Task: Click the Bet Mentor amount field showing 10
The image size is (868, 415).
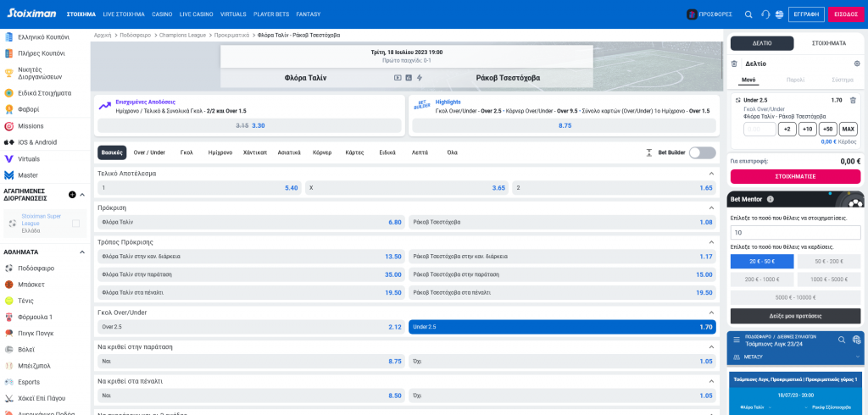Action: click(x=795, y=232)
